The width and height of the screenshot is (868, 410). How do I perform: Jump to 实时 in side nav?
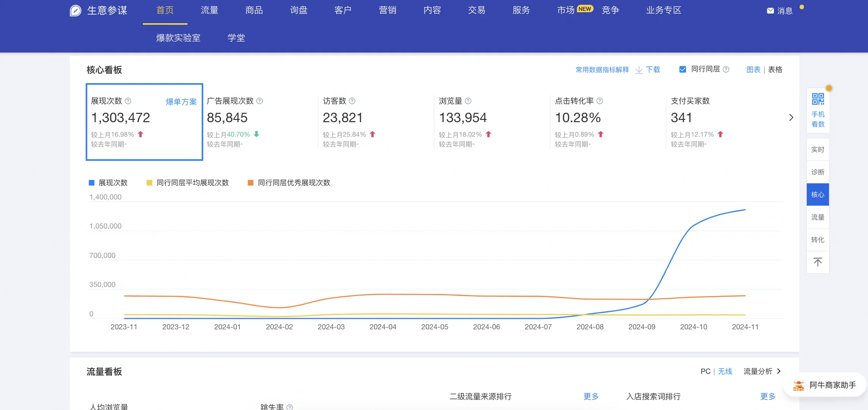click(818, 150)
